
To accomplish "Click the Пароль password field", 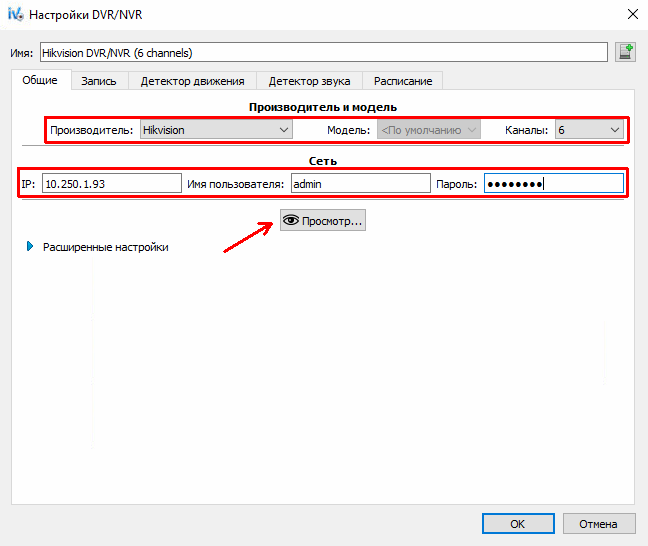I will pos(554,184).
